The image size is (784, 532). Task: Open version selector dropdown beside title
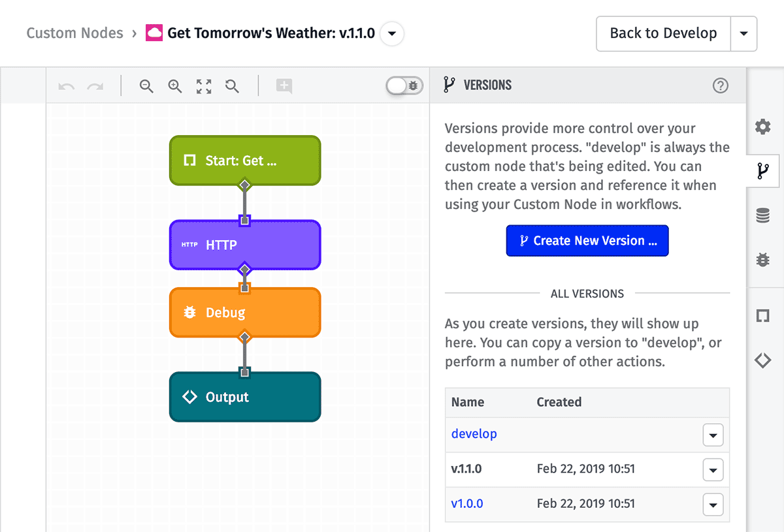pyautogui.click(x=392, y=33)
